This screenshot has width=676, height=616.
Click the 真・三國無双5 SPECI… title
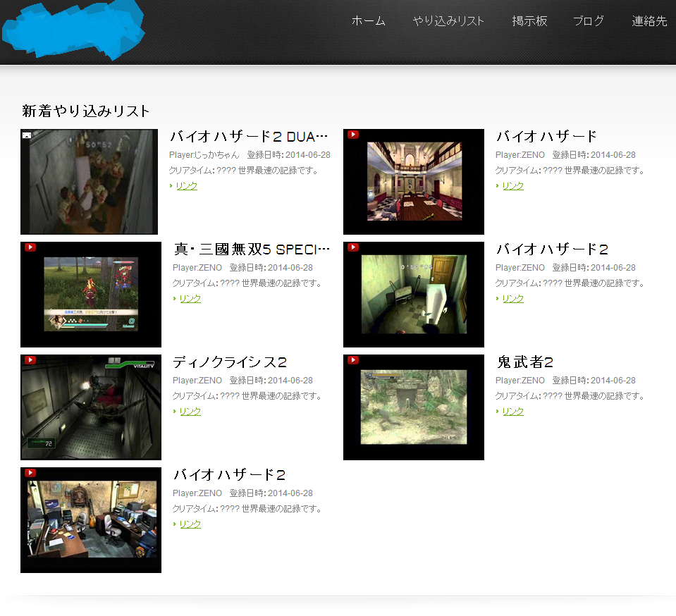(x=252, y=250)
